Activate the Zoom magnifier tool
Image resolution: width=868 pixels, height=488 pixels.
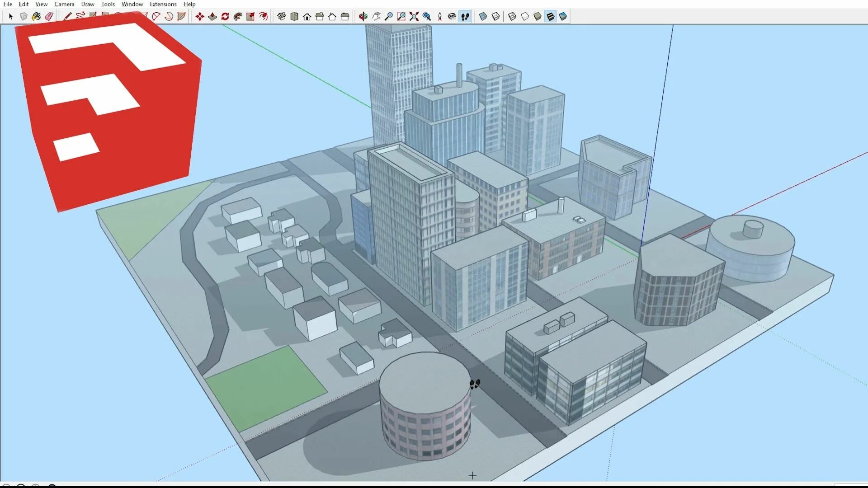[x=388, y=17]
